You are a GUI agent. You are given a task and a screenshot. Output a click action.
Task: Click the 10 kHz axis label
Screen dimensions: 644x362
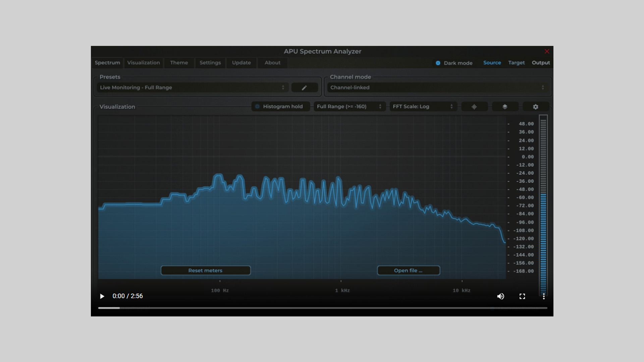coord(462,291)
